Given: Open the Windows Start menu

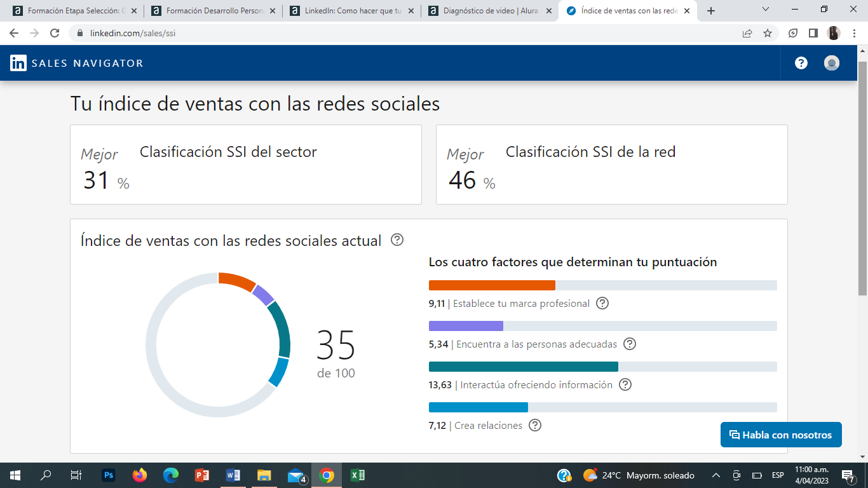Looking at the screenshot, I should 15,475.
